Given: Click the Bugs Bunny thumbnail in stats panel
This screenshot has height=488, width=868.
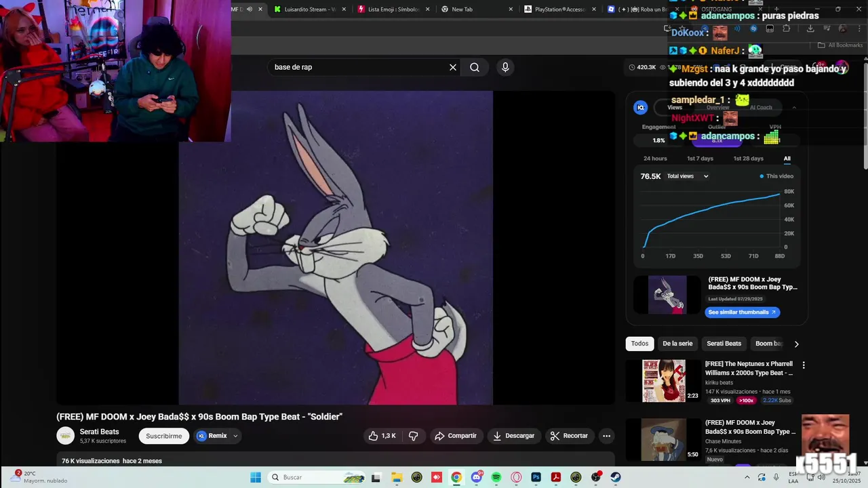Looking at the screenshot, I should coord(667,295).
